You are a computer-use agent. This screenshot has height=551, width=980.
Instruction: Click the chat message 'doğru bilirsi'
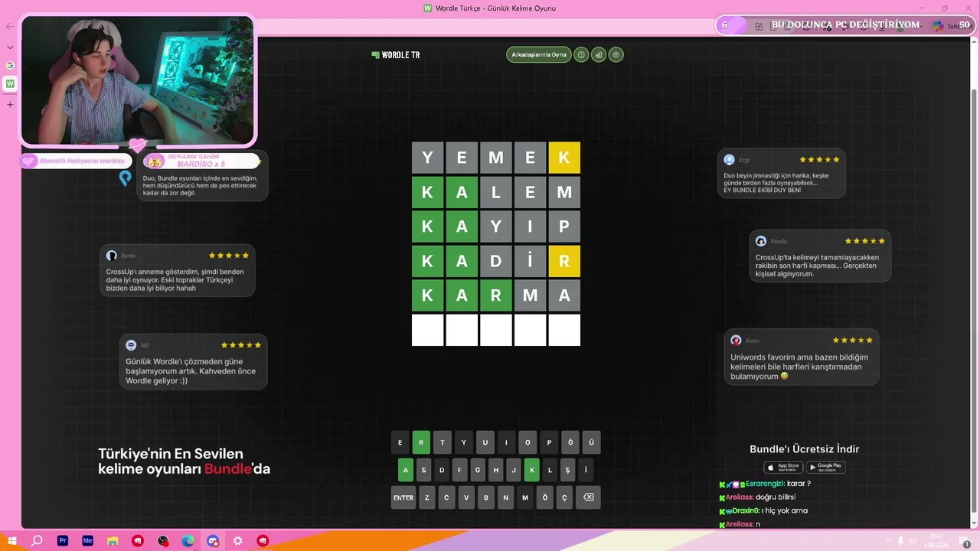click(x=776, y=497)
